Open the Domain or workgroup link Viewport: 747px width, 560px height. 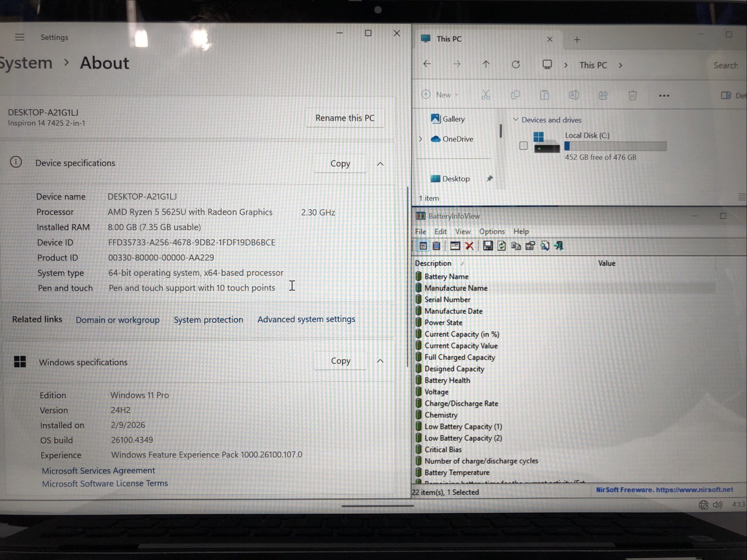[x=118, y=320]
